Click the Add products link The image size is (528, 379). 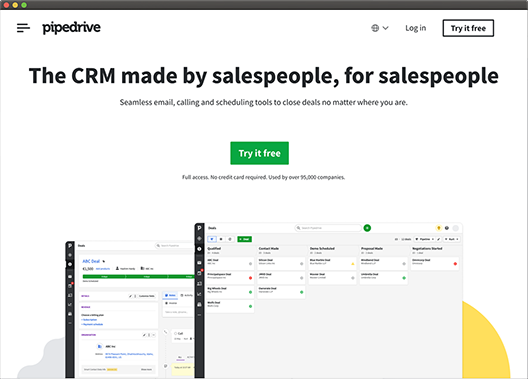coord(103,269)
